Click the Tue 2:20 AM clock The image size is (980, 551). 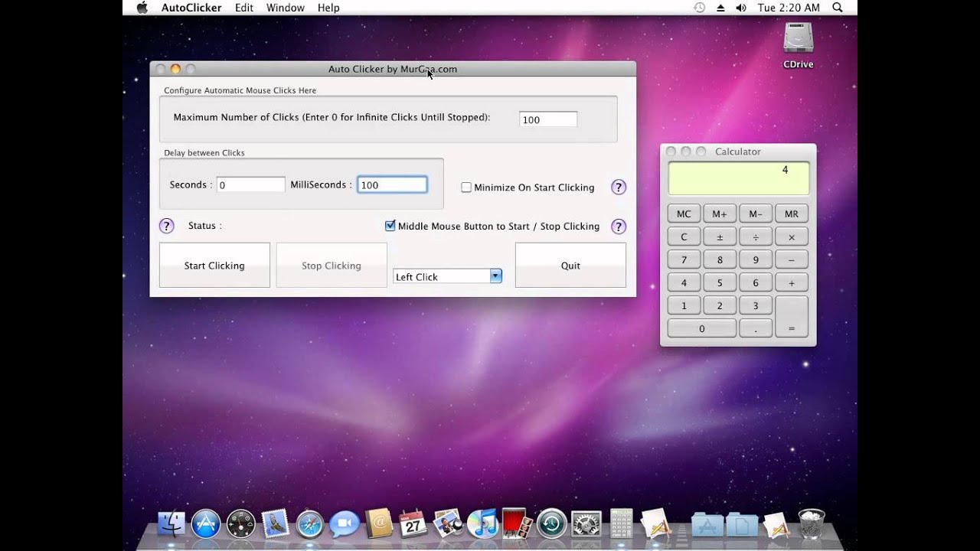[789, 8]
